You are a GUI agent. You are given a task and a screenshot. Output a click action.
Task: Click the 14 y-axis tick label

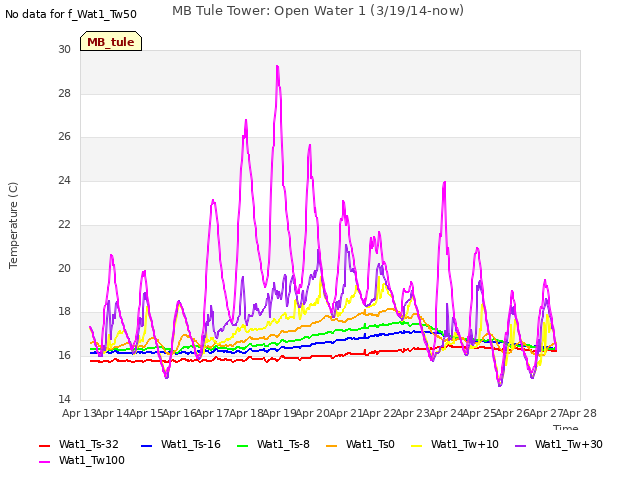pos(64,399)
